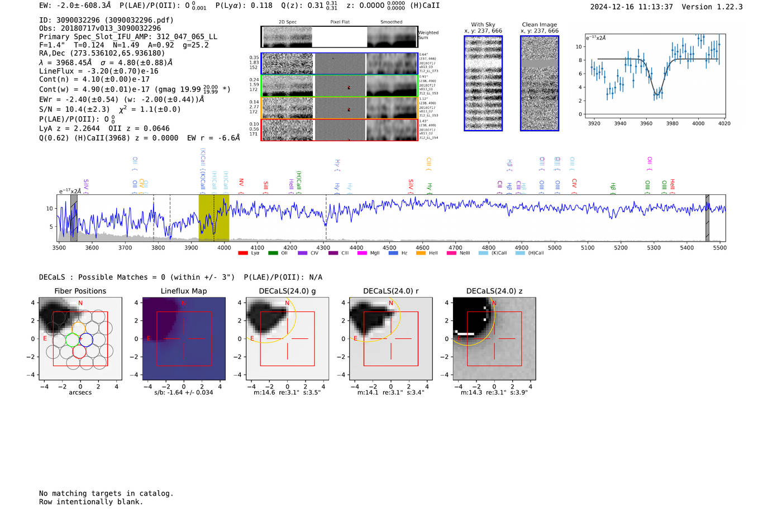Click the green fiber circle in Fiber Positions
The height and width of the screenshot is (532, 782).
(73, 339)
